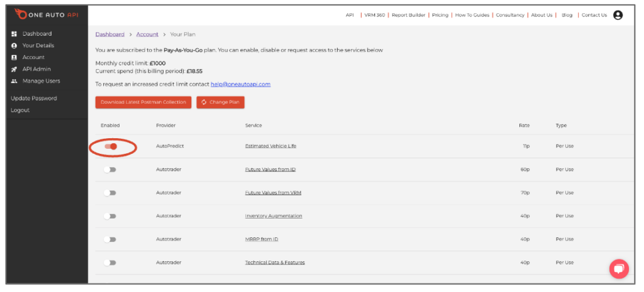Enable the Future Values from VRM toggle
This screenshot has height=292, width=644.
pos(109,193)
